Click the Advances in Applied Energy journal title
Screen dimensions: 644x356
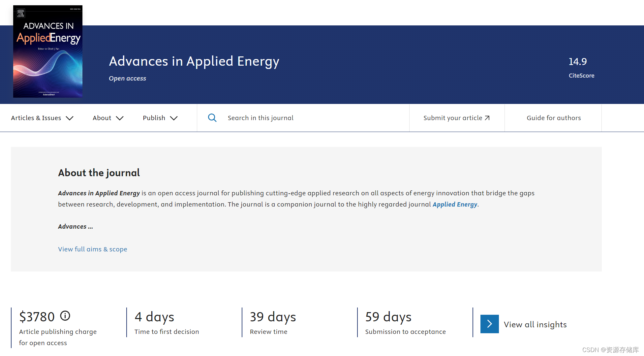pyautogui.click(x=194, y=62)
